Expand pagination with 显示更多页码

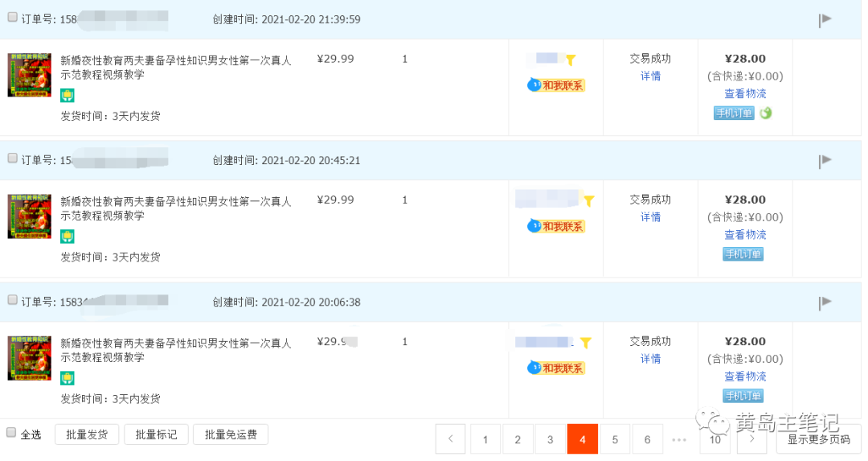(818, 439)
